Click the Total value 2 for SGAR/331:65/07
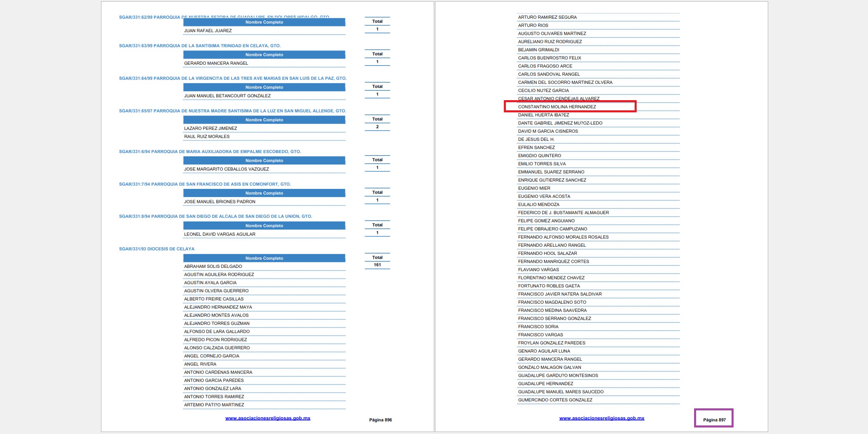 tap(377, 127)
